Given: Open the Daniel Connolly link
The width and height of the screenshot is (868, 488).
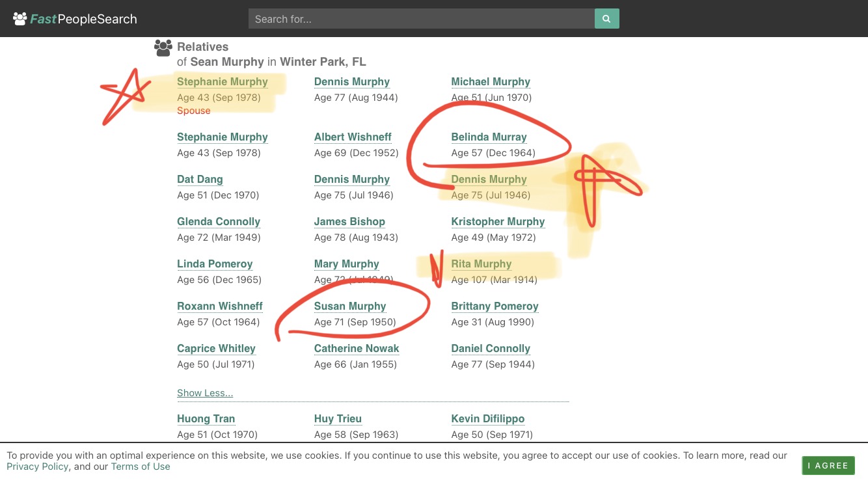Looking at the screenshot, I should pos(491,349).
